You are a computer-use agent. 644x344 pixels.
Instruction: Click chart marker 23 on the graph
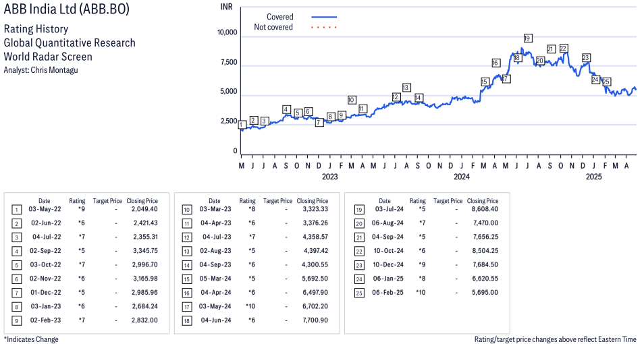(586, 58)
